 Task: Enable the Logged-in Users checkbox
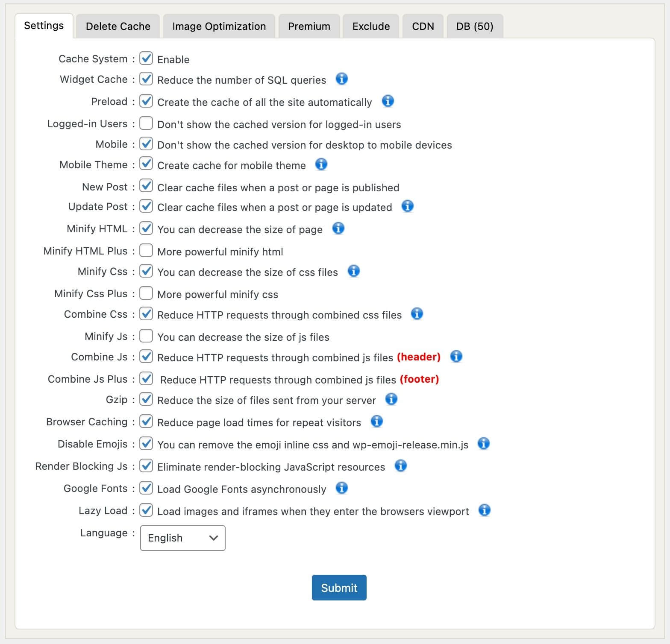point(146,123)
